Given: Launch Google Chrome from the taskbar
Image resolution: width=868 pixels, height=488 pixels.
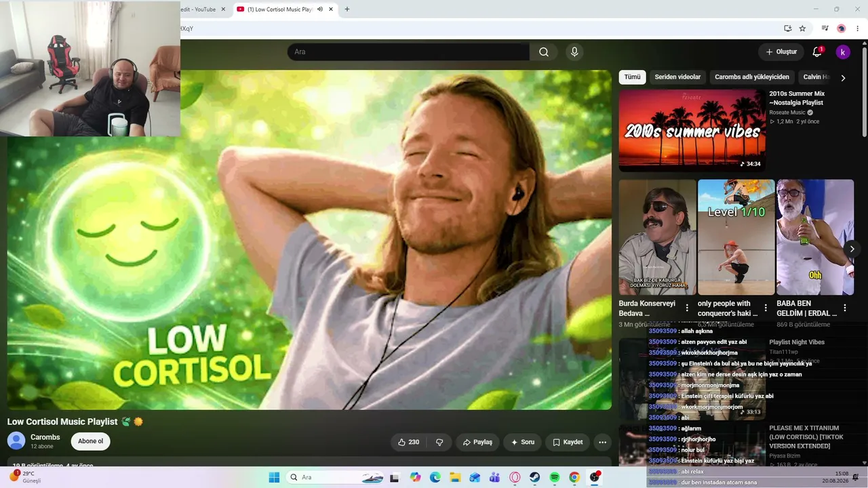Looking at the screenshot, I should coord(574,477).
